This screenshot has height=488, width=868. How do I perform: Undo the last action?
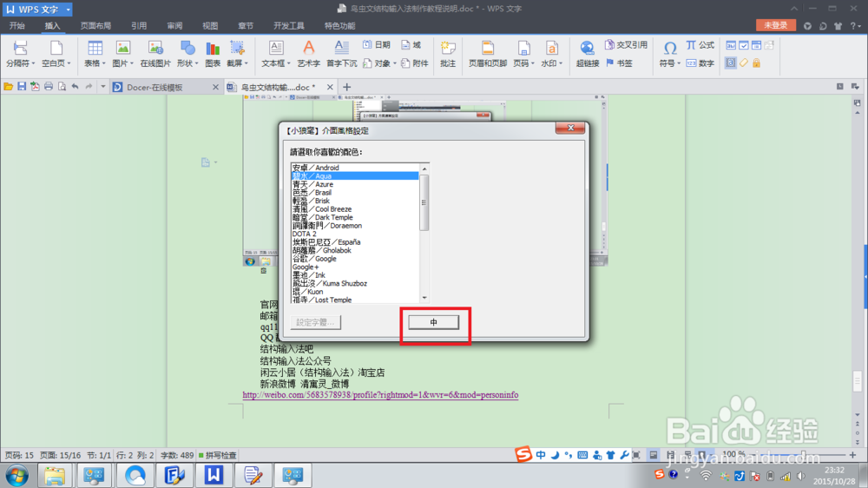tap(75, 87)
